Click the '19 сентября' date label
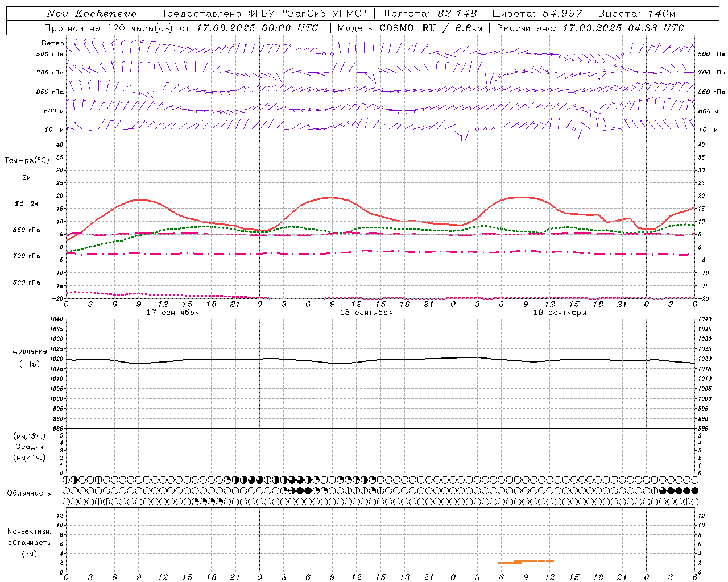 click(x=560, y=313)
